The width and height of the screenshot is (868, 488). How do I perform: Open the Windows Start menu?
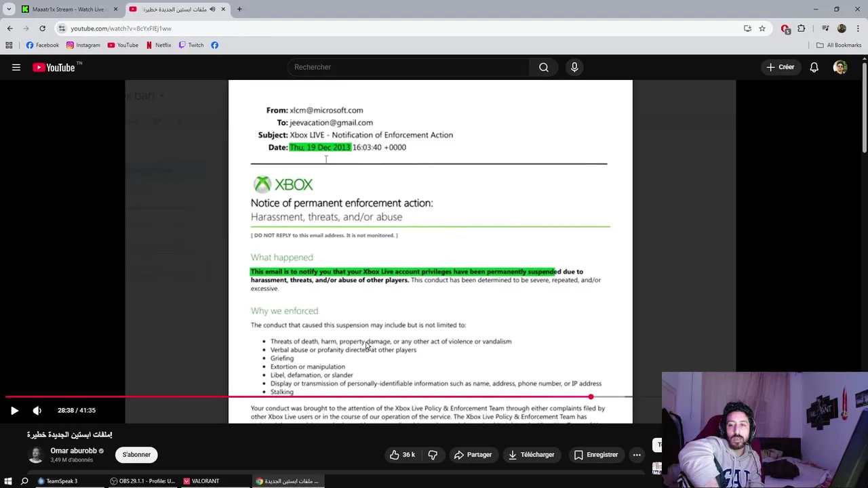[x=8, y=481]
